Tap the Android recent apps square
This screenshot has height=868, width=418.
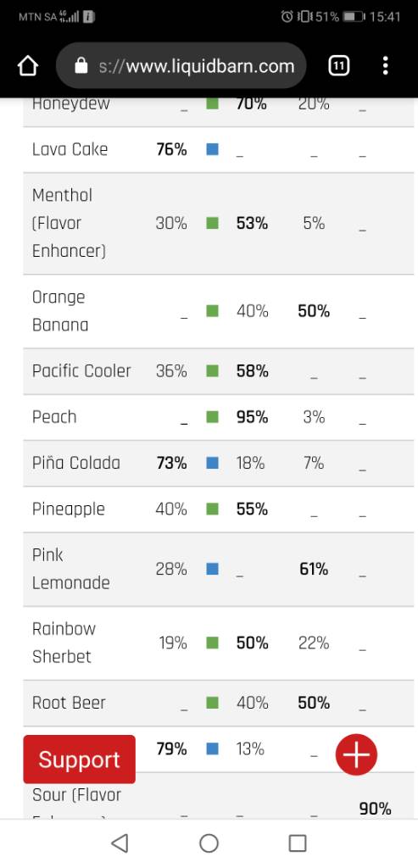pyautogui.click(x=298, y=843)
